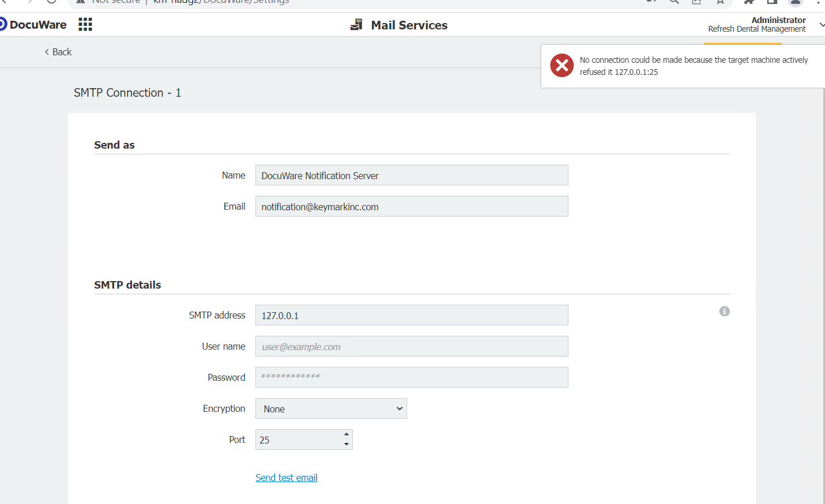Click the connection refused error message
This screenshot has height=504, width=825.
[x=693, y=66]
